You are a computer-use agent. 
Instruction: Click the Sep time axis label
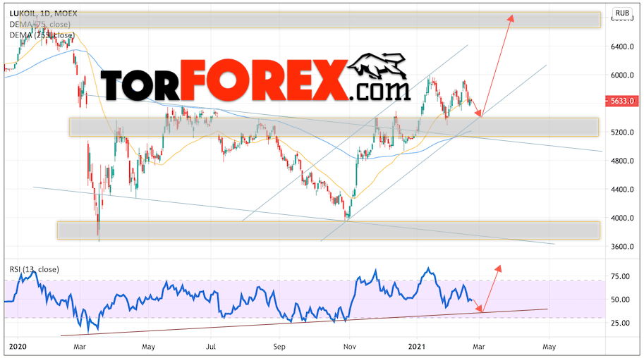point(279,347)
